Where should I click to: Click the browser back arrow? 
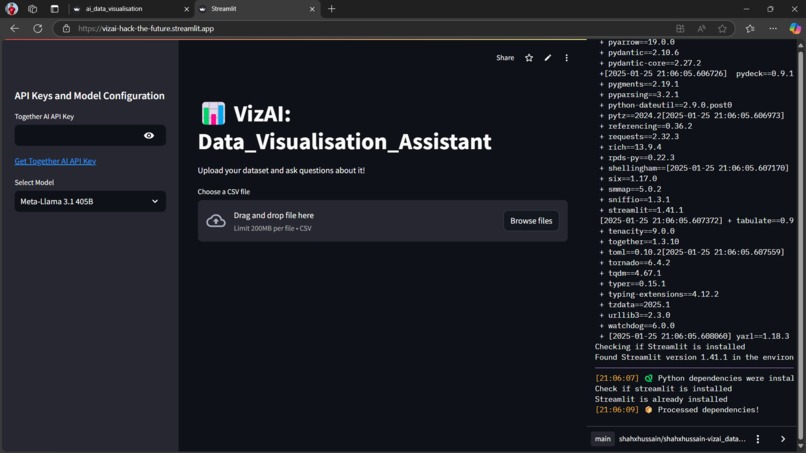14,28
